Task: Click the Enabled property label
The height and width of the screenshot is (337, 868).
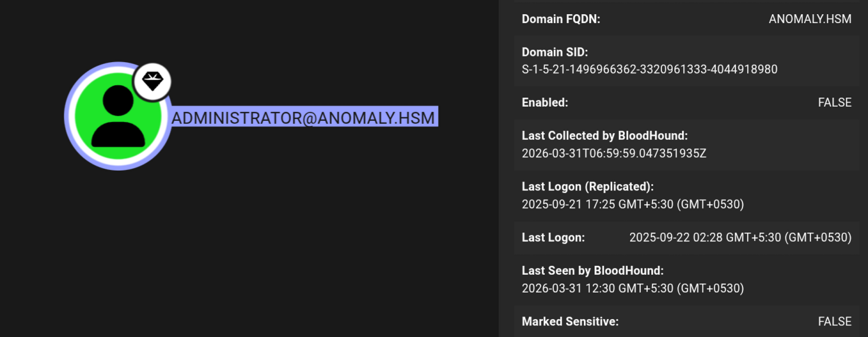Action: 544,102
